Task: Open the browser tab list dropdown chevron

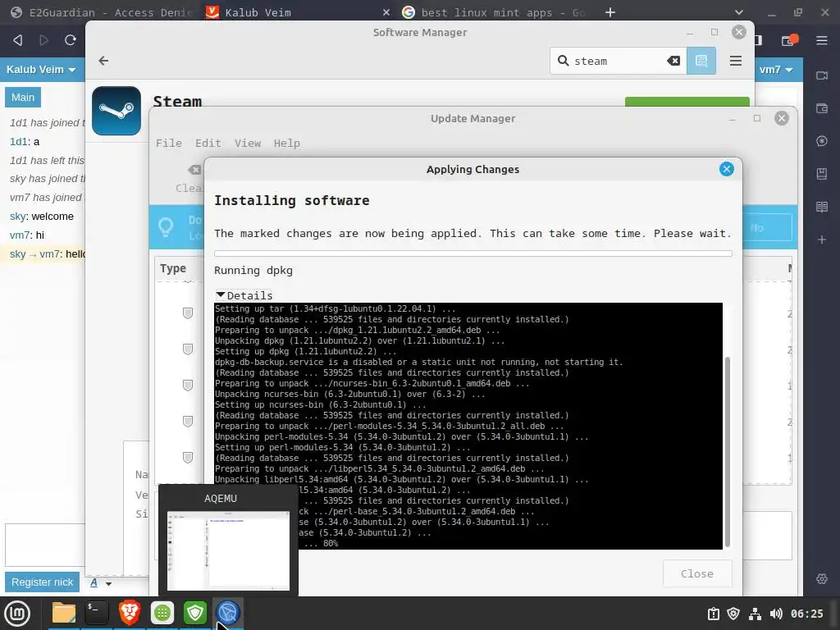Action: [x=739, y=12]
